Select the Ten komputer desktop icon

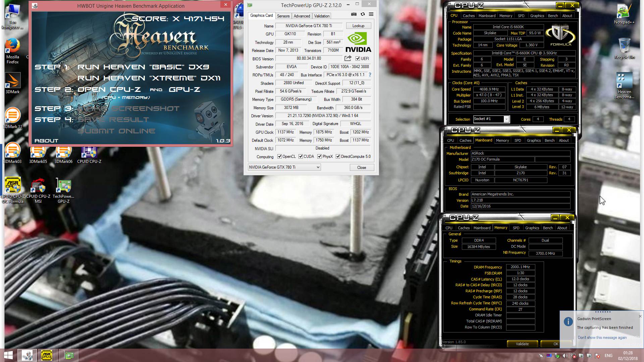click(12, 16)
